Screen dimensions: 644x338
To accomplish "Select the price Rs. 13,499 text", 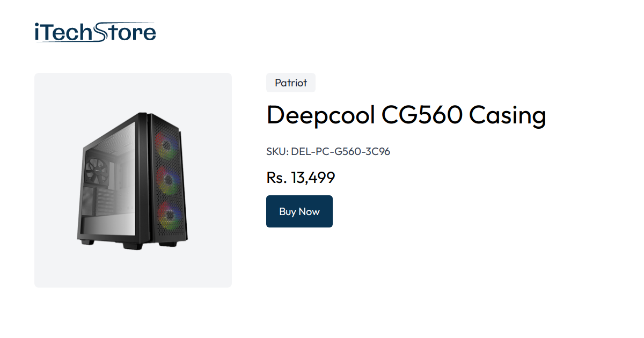I will pos(301,177).
